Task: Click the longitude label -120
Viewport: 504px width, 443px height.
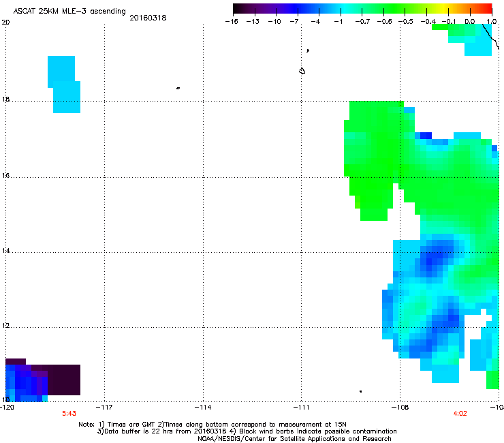Action: (x=7, y=408)
